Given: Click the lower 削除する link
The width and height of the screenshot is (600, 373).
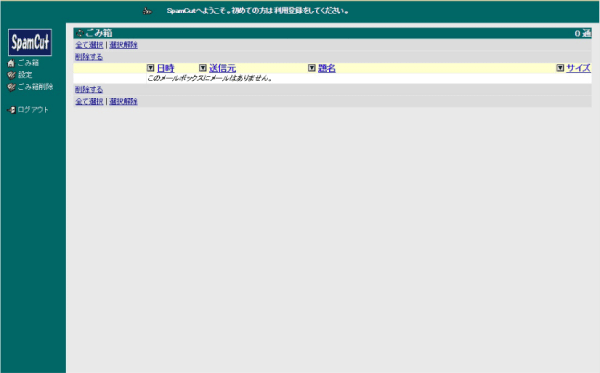Looking at the screenshot, I should tap(89, 90).
